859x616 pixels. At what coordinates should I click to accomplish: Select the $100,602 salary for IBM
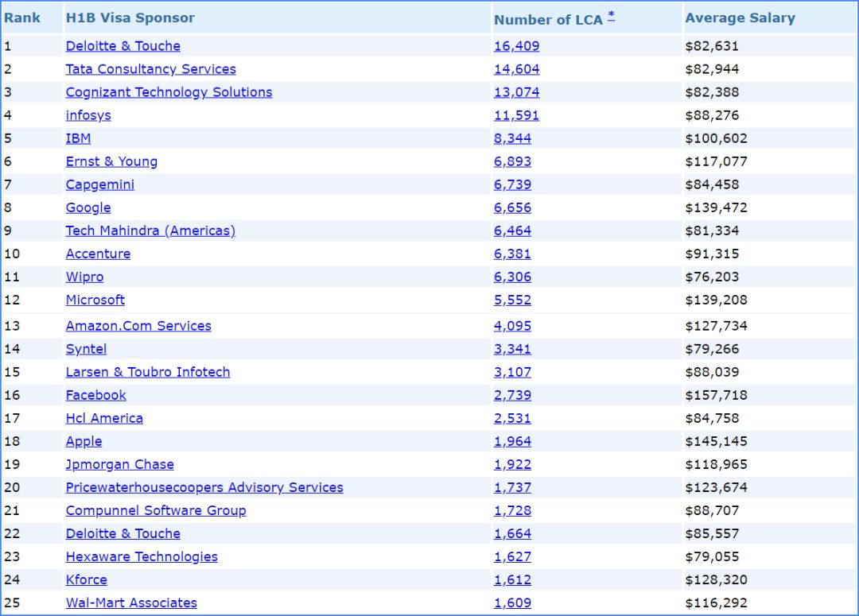(x=716, y=138)
